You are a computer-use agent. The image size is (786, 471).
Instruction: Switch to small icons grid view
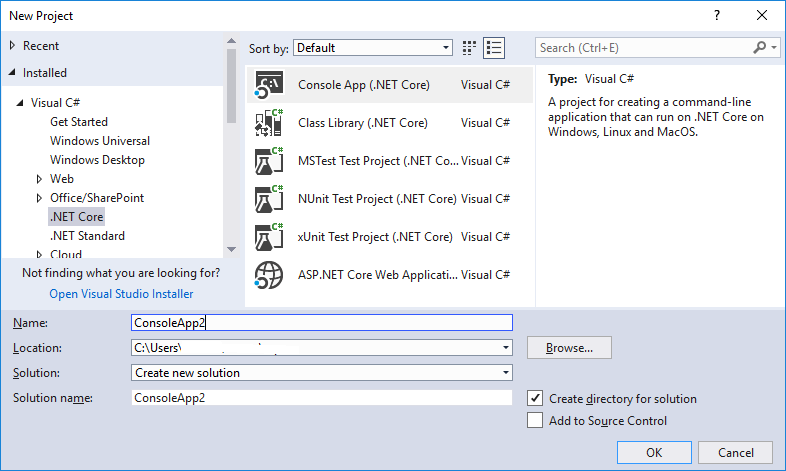(469, 48)
